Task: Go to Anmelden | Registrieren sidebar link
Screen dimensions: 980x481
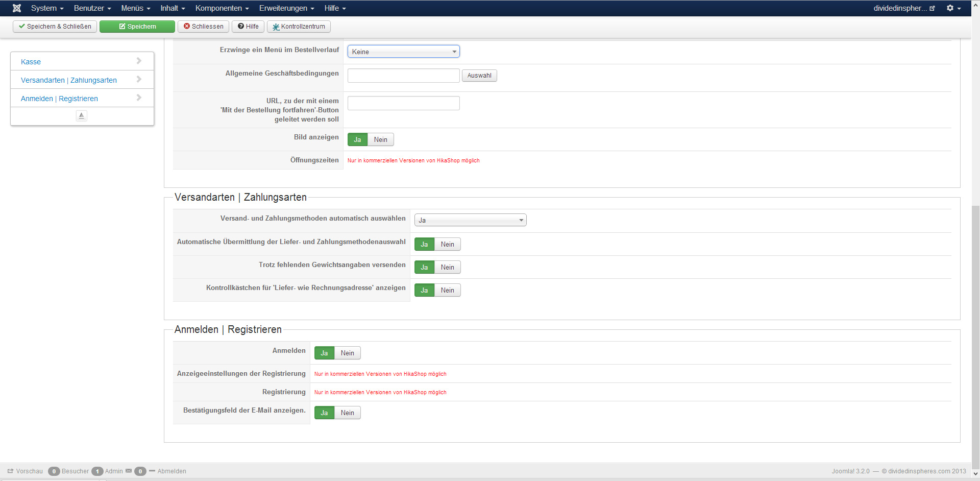Action: pos(59,99)
